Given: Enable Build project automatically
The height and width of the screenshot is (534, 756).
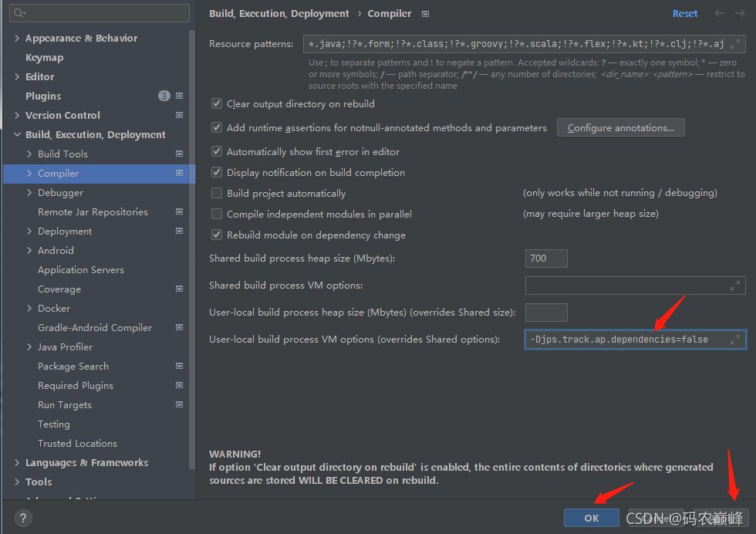Looking at the screenshot, I should [x=217, y=193].
